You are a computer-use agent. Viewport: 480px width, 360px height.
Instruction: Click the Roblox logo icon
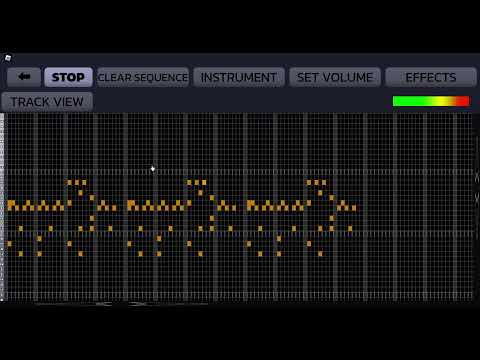point(8,58)
